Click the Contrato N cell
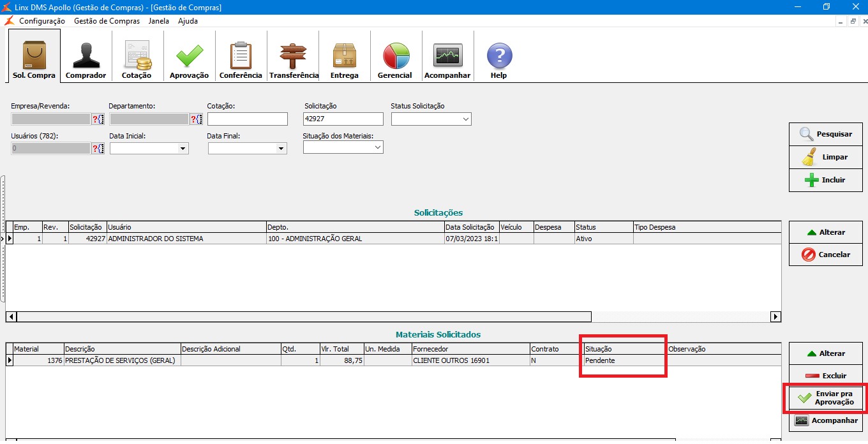The width and height of the screenshot is (868, 444). 557,360
